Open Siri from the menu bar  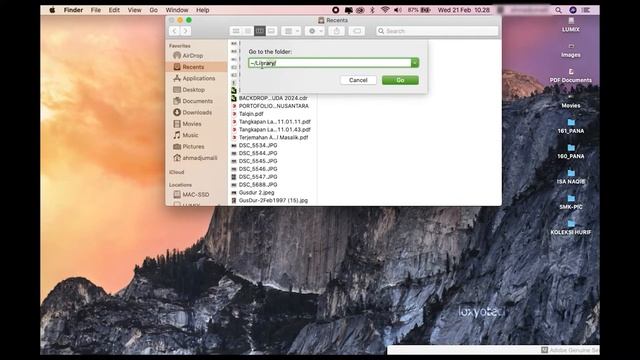click(x=573, y=10)
